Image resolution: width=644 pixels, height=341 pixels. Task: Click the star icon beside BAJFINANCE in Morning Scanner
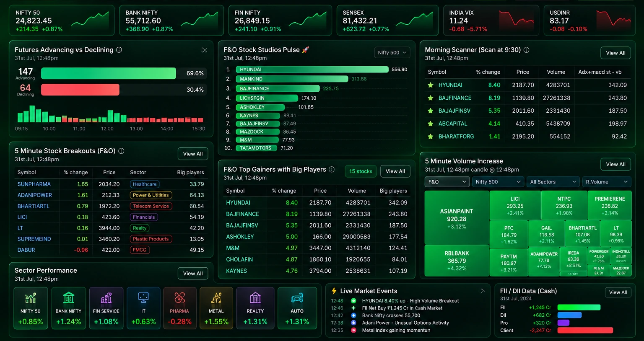click(x=430, y=98)
